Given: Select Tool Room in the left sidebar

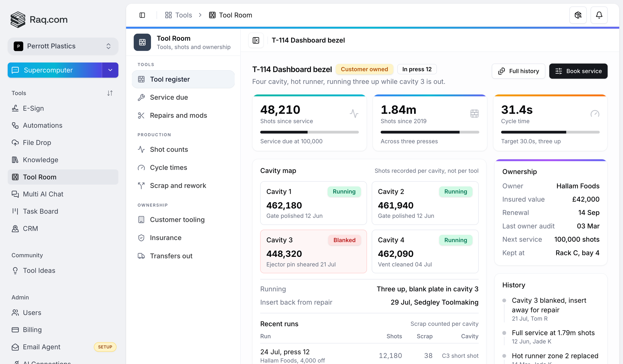Looking at the screenshot, I should click(63, 177).
